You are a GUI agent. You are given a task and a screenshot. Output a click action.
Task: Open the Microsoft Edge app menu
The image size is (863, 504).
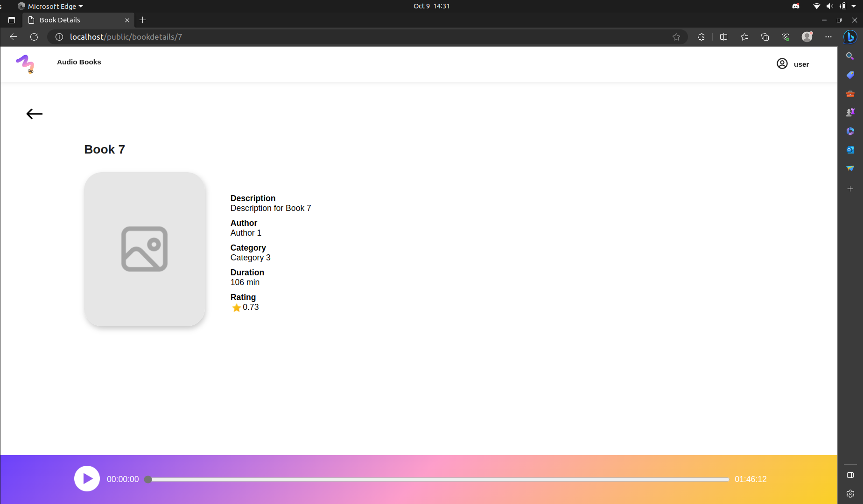(x=50, y=6)
